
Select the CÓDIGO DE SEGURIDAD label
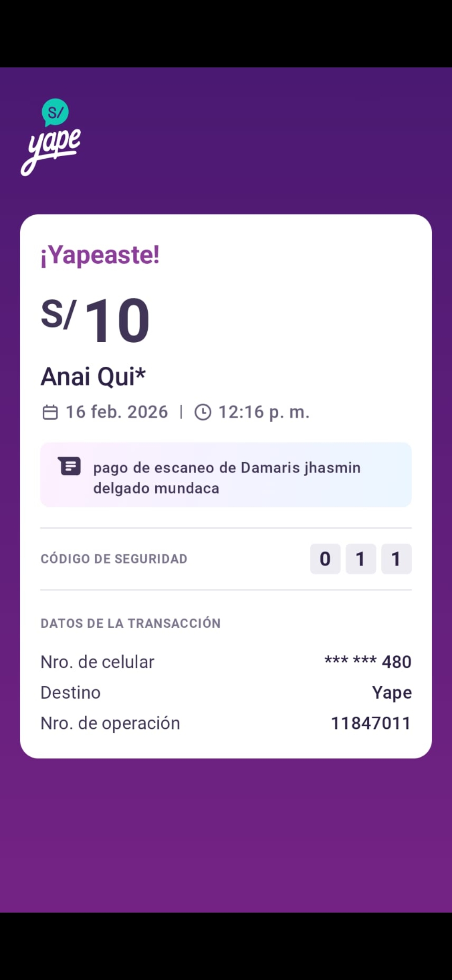(x=114, y=559)
